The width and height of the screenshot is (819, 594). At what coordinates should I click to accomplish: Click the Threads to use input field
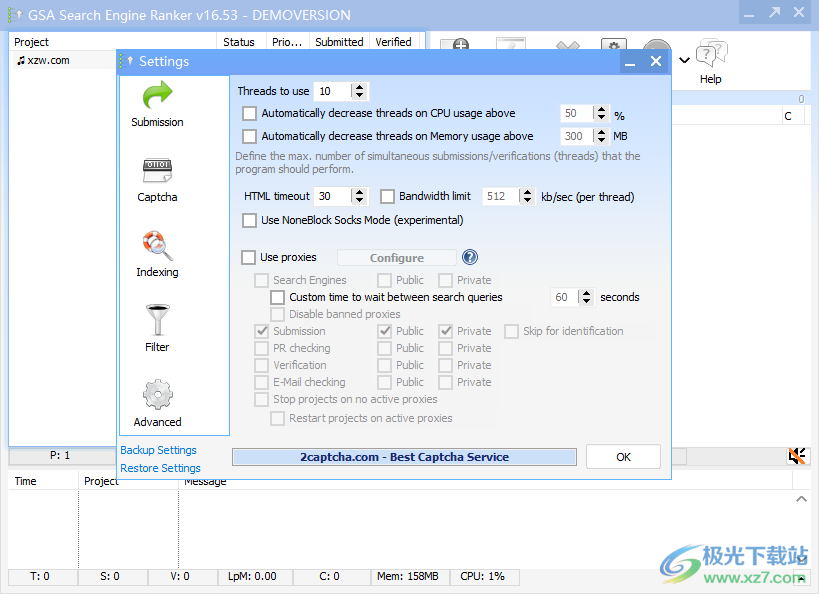[x=333, y=91]
